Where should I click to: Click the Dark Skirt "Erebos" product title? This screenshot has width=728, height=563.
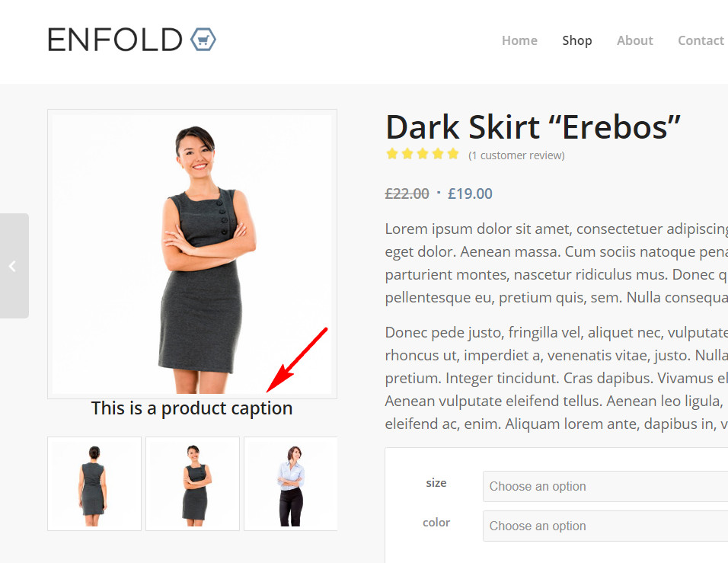[533, 126]
